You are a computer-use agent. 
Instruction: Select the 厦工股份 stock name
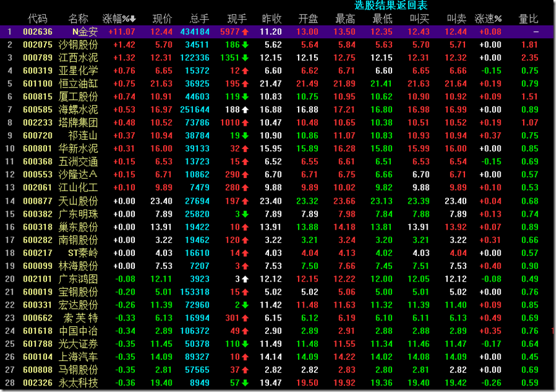click(x=78, y=97)
